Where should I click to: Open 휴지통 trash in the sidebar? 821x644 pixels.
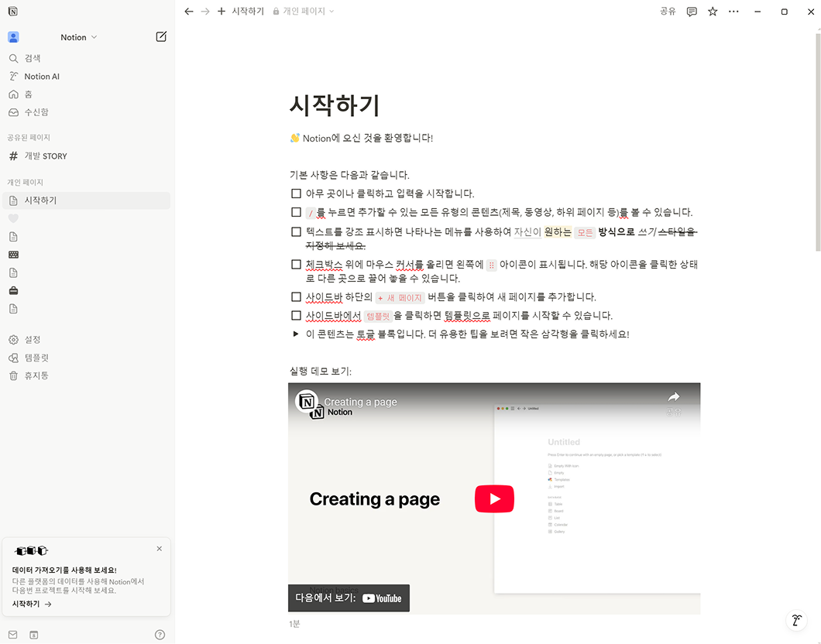(87, 375)
